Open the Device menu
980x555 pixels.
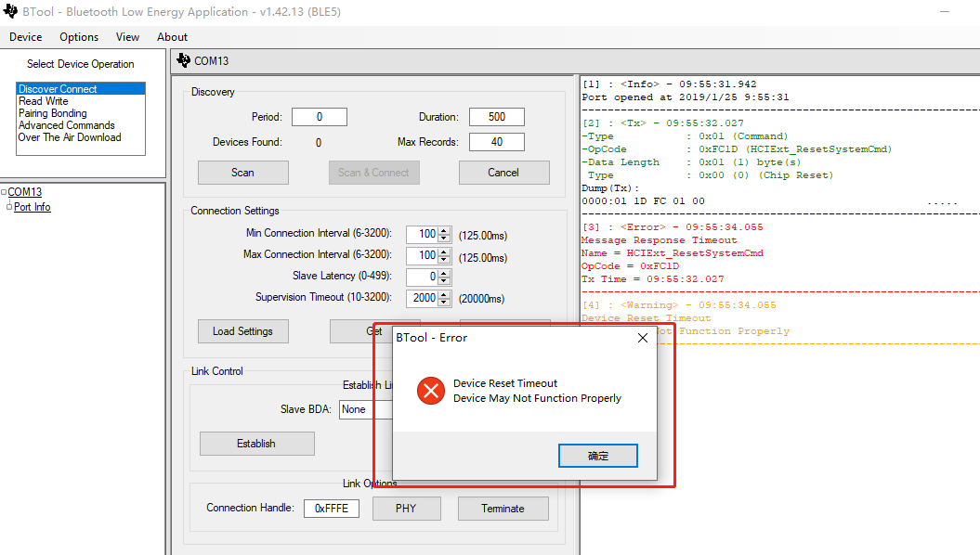[26, 37]
